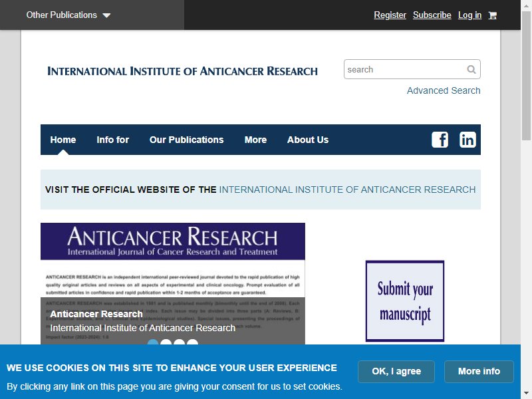Click the OK, I agree cookie button
532x399 pixels.
(x=396, y=372)
